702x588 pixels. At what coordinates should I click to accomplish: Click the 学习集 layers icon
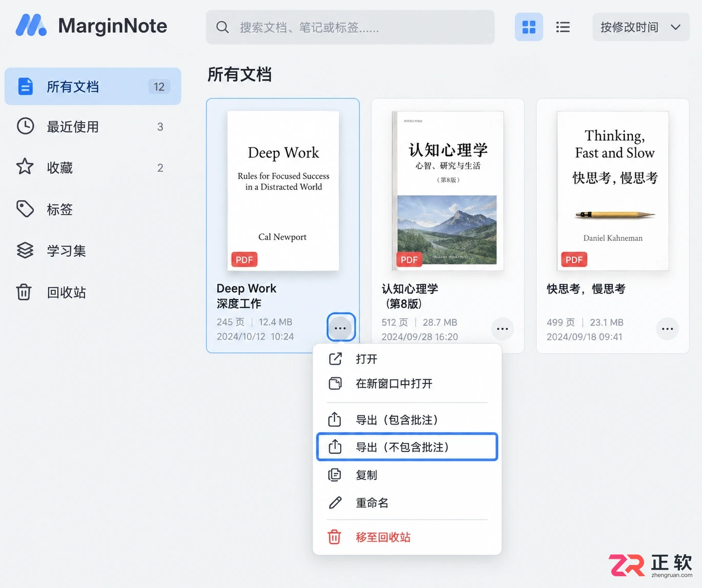[25, 250]
